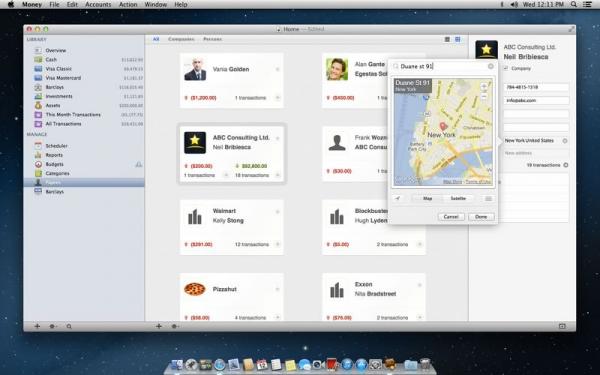This screenshot has height=375, width=600.
Task: Expand the arrow on Vania Golden's card
Action: click(x=277, y=69)
